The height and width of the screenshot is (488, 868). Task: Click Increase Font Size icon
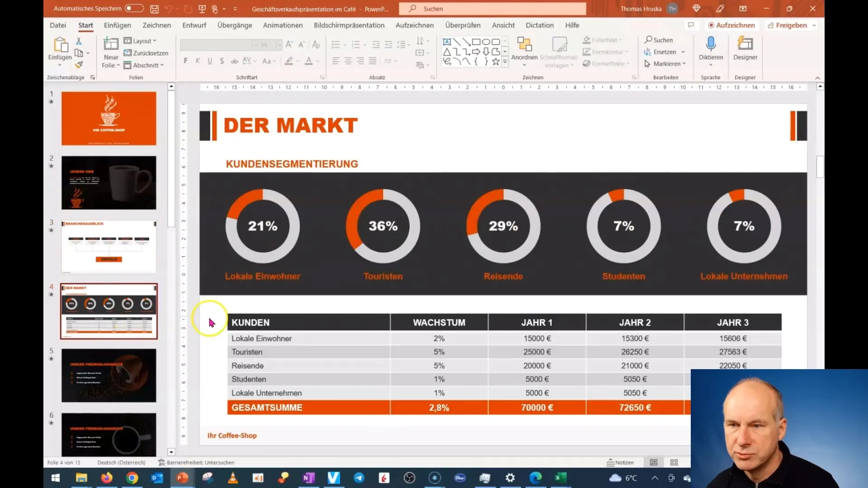[x=289, y=44]
